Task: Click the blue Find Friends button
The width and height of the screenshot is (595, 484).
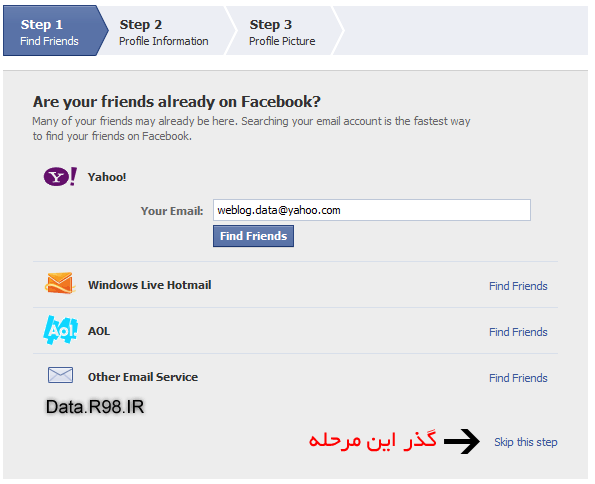Action: point(253,236)
